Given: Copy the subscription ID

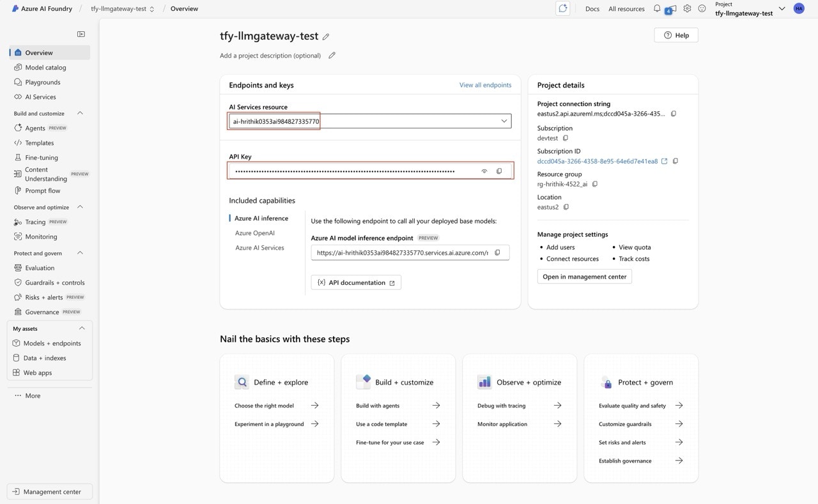Looking at the screenshot, I should [x=675, y=162].
